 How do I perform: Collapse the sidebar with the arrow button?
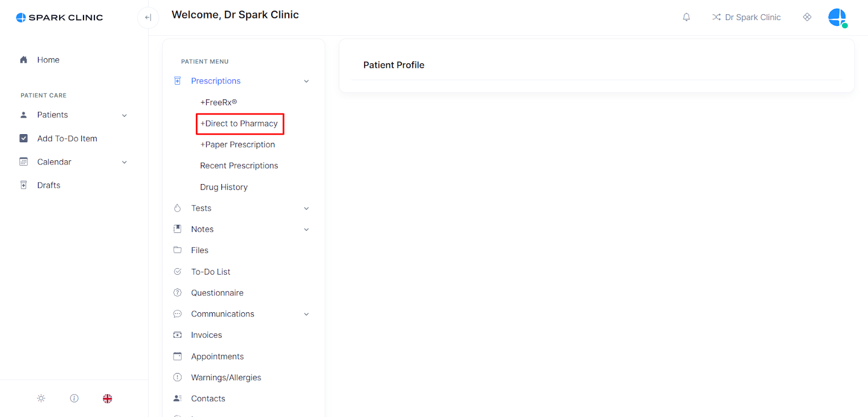pos(148,17)
